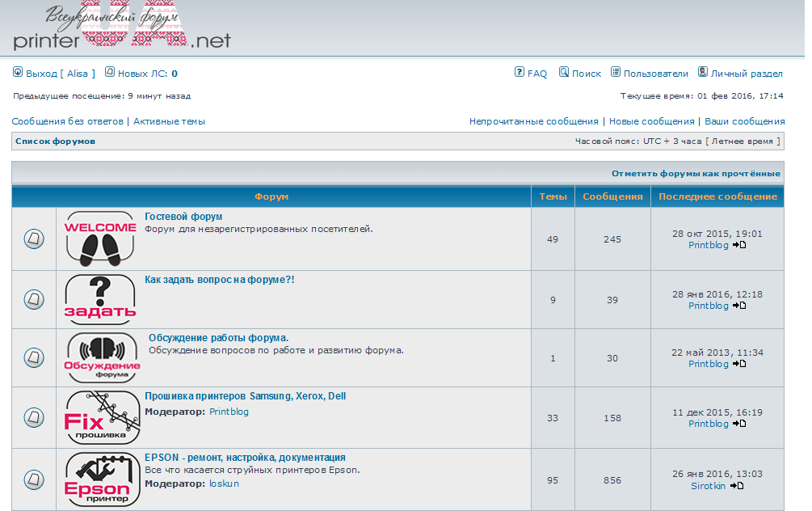Open Обсуждение работы форума

(218, 338)
